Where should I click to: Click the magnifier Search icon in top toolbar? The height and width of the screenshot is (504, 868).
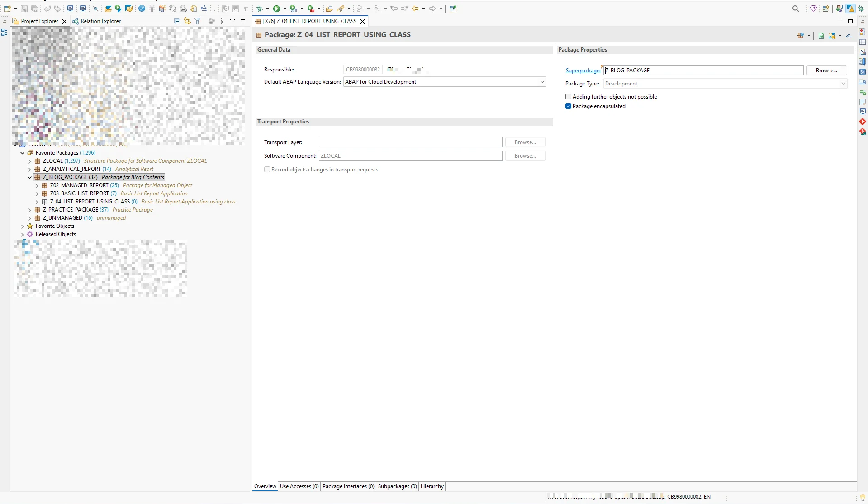click(x=796, y=9)
